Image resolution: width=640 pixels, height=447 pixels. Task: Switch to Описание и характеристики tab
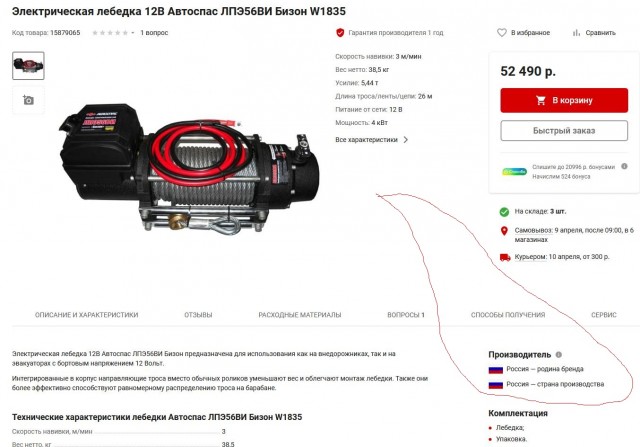(87, 315)
